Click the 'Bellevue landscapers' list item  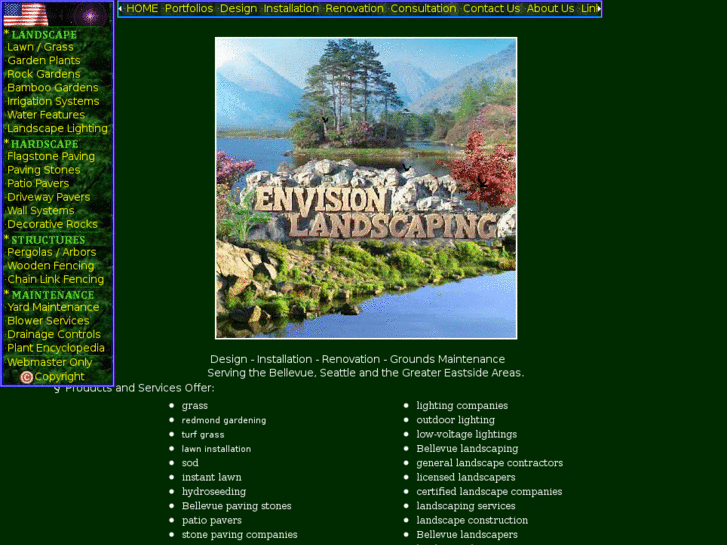(466, 535)
